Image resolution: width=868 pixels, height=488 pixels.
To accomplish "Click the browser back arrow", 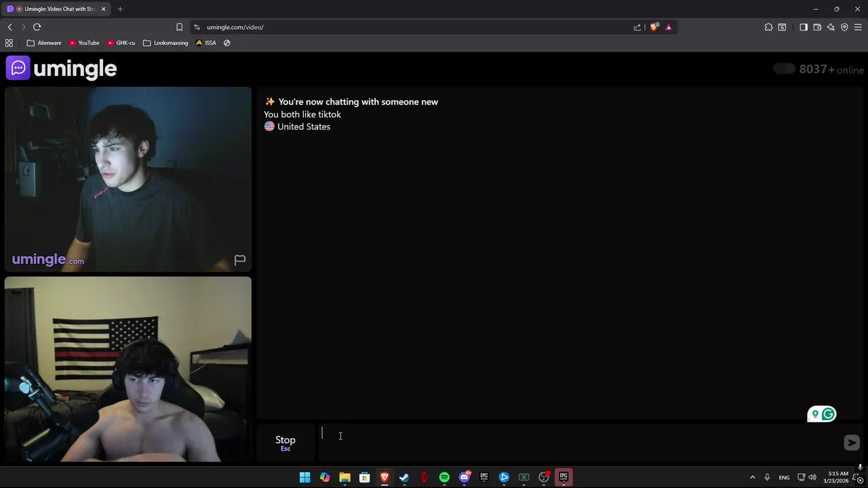I will [9, 27].
